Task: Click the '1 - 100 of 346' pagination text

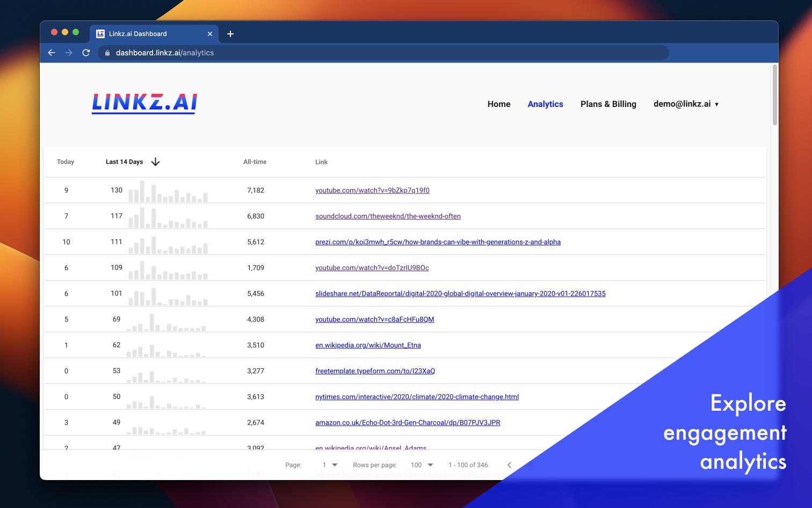Action: [x=468, y=465]
